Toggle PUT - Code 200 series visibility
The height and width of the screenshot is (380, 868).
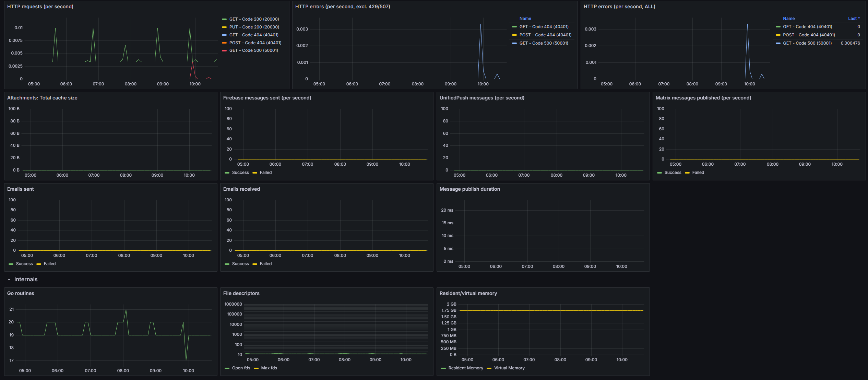click(254, 27)
